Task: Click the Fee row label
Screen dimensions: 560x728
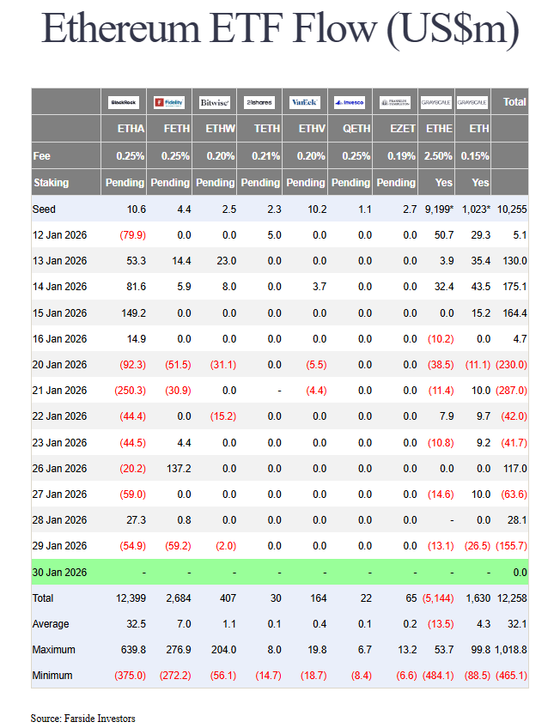Action: pyautogui.click(x=41, y=156)
